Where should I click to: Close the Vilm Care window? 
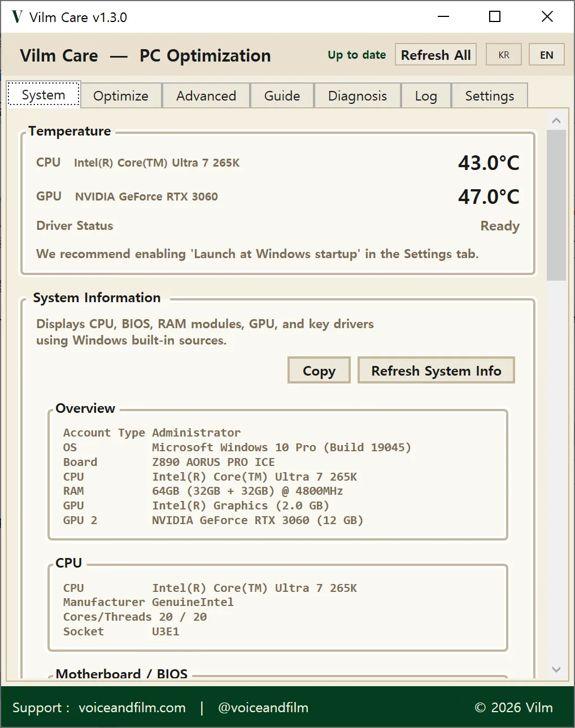[547, 16]
